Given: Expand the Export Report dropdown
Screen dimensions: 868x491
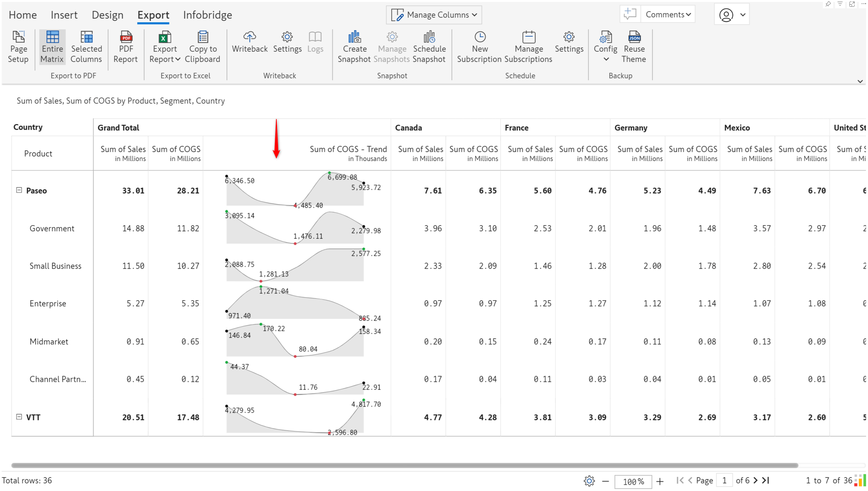Looking at the screenshot, I should pos(165,54).
